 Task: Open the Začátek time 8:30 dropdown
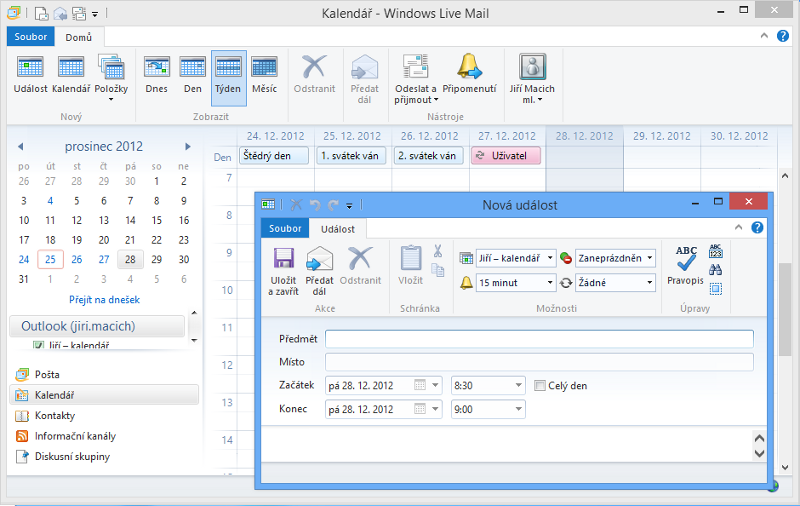point(518,385)
